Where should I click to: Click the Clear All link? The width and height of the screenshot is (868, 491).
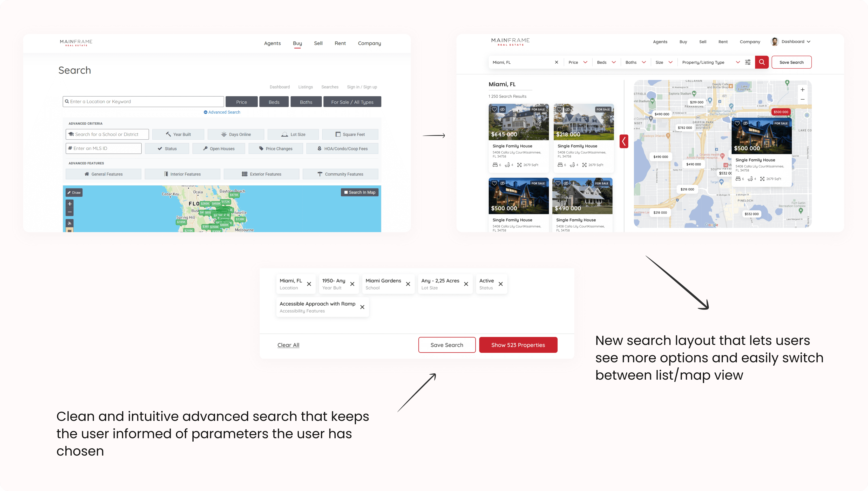tap(288, 345)
